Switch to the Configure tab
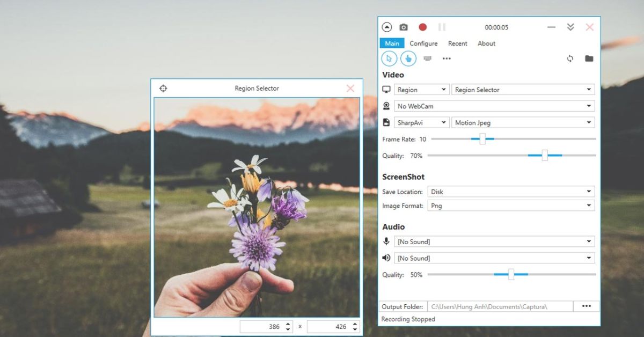The image size is (644, 337). point(423,43)
